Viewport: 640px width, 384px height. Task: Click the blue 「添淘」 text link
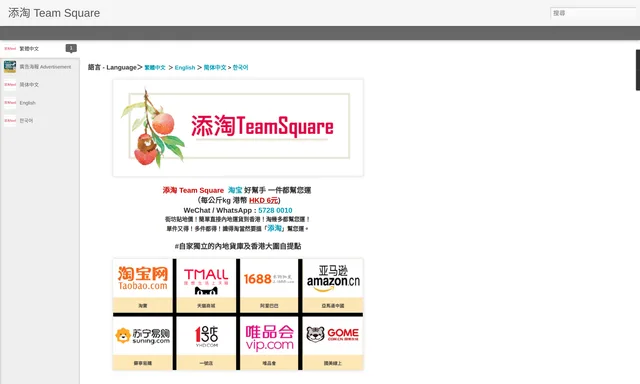click(274, 228)
